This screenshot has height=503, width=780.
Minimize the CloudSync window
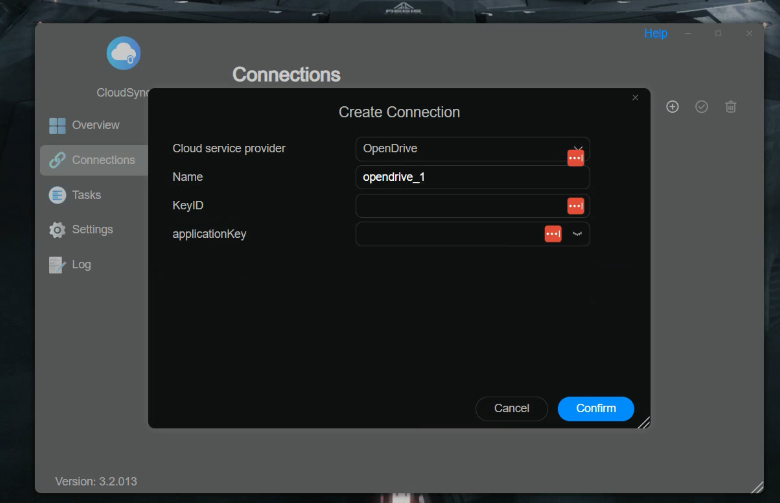tap(687, 33)
